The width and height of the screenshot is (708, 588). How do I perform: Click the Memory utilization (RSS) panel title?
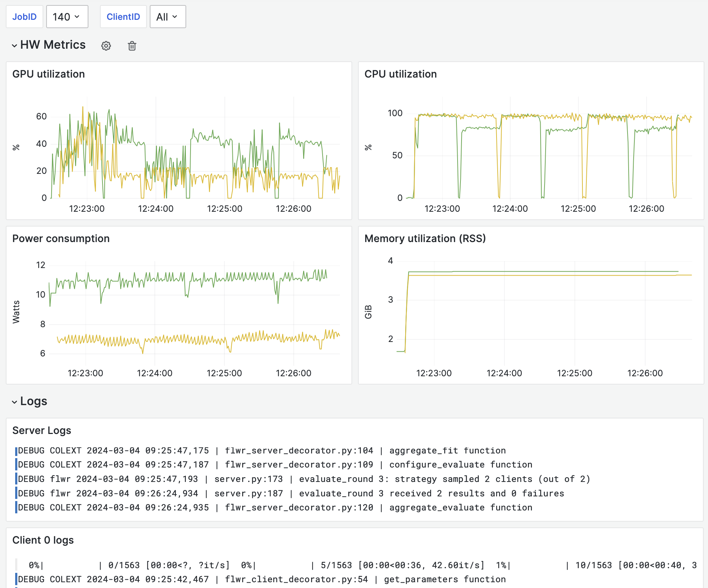tap(425, 238)
